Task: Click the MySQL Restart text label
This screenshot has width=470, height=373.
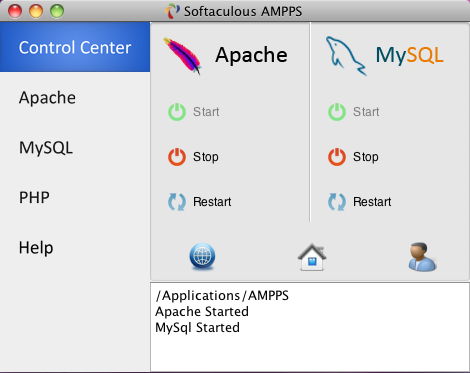Action: 372,202
